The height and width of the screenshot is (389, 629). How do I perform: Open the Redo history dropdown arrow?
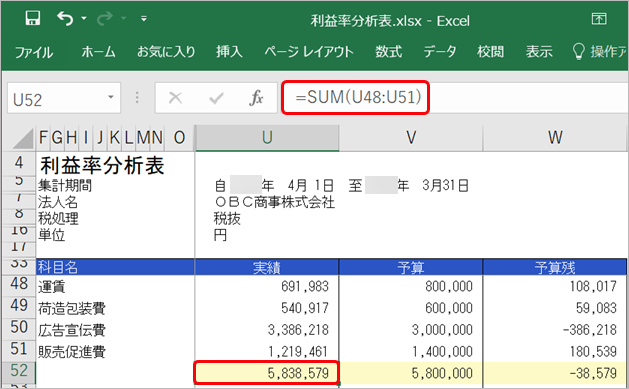point(124,19)
